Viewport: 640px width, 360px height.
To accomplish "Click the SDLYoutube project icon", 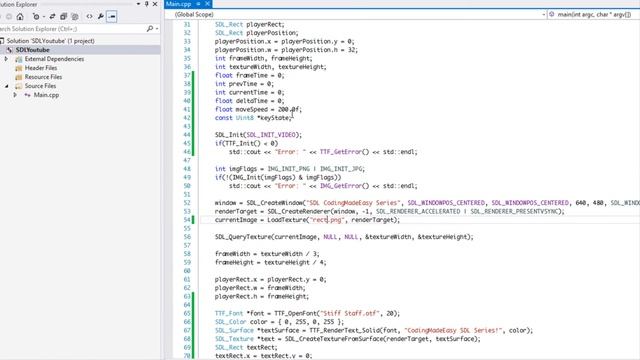I will click(9, 50).
